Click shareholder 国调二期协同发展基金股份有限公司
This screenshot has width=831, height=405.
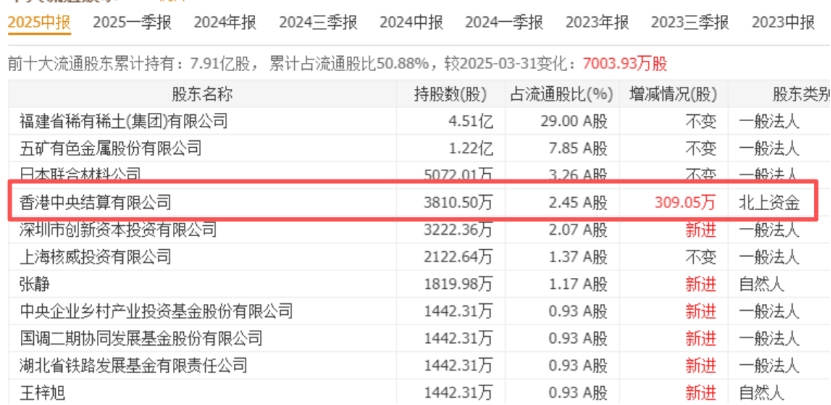click(140, 338)
